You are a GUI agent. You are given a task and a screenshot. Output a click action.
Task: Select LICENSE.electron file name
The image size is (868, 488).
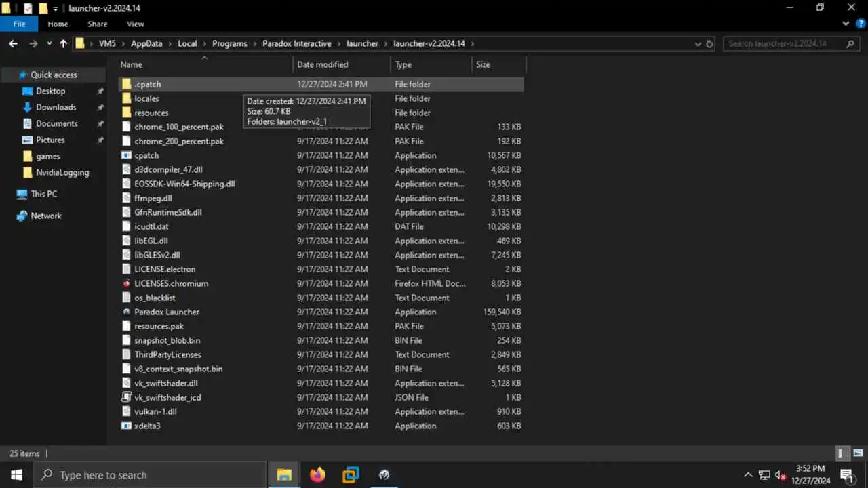165,269
